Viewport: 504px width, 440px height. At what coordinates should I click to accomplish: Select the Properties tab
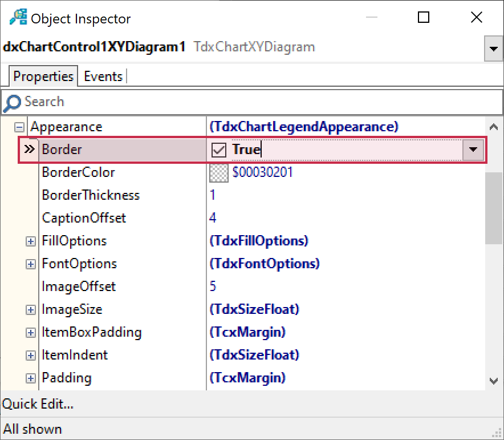point(43,76)
